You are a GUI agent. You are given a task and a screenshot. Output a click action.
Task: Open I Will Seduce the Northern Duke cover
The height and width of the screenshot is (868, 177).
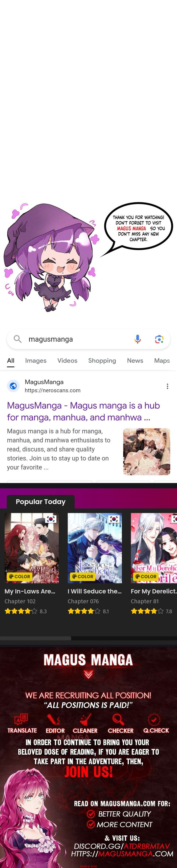click(95, 548)
